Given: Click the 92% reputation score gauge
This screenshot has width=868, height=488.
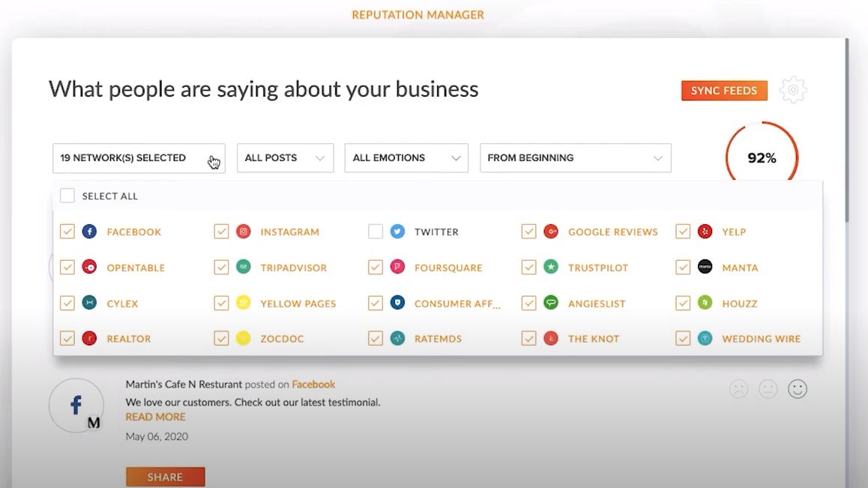Looking at the screenshot, I should 762,158.
